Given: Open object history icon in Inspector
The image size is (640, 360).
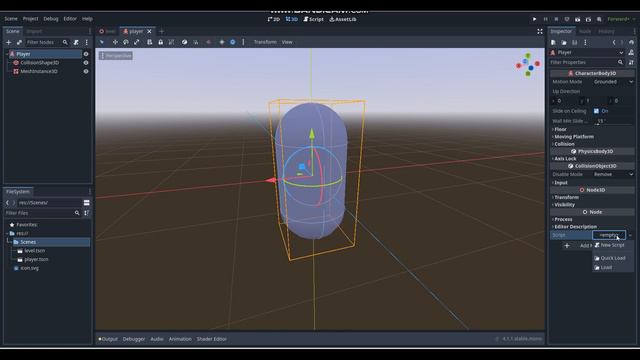Looking at the screenshot, I should [631, 42].
